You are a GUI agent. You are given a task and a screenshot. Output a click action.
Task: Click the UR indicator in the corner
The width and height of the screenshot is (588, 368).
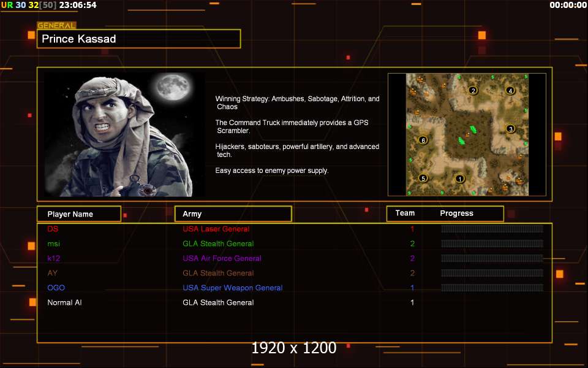[7, 6]
